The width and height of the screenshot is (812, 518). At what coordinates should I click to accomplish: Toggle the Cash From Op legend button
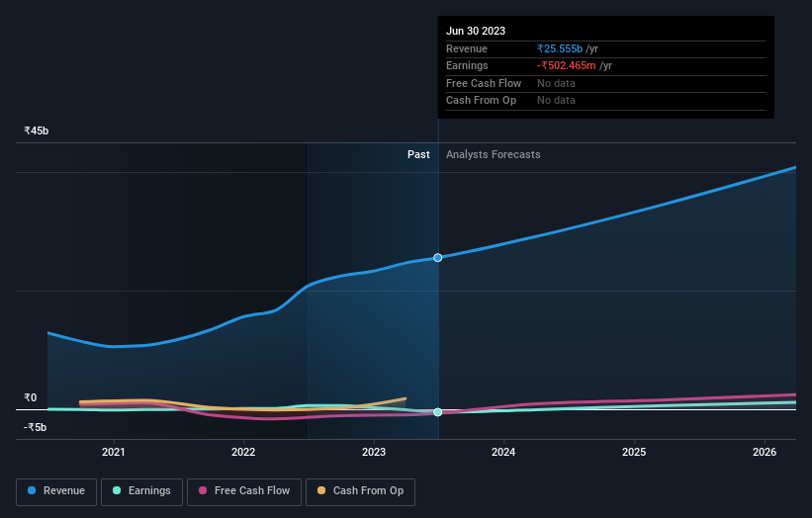pyautogui.click(x=360, y=491)
